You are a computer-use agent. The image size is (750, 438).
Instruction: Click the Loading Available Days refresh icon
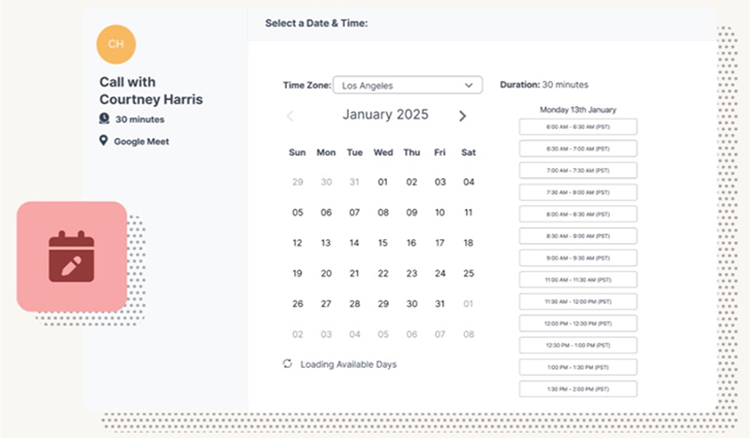[x=288, y=364]
